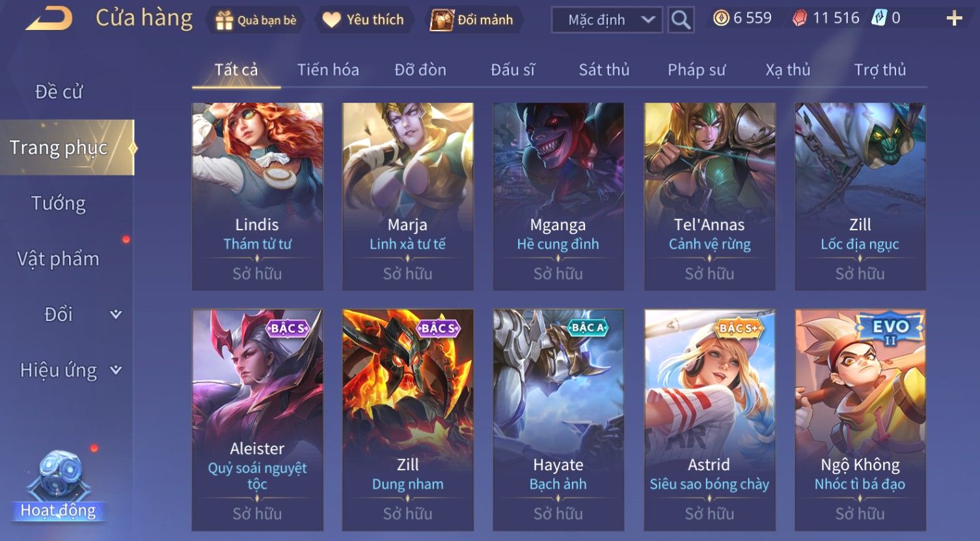
Task: Open the Đổi mảnh chest icon
Action: click(442, 20)
